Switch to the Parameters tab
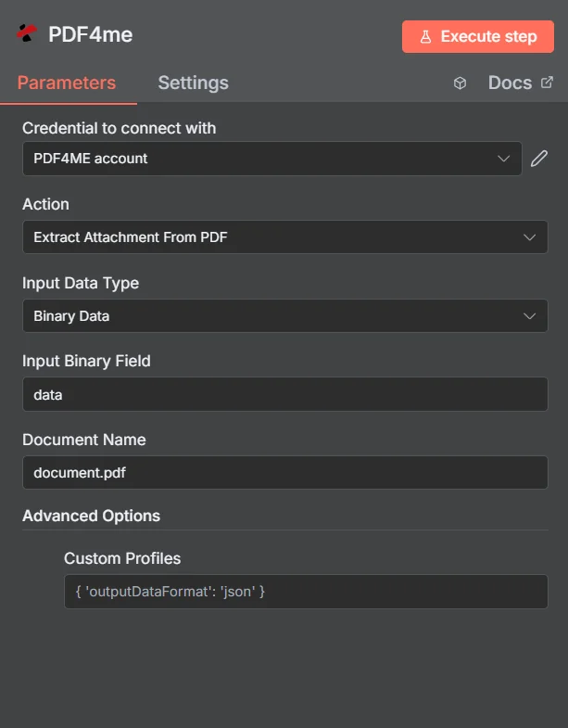568x728 pixels. click(x=67, y=83)
